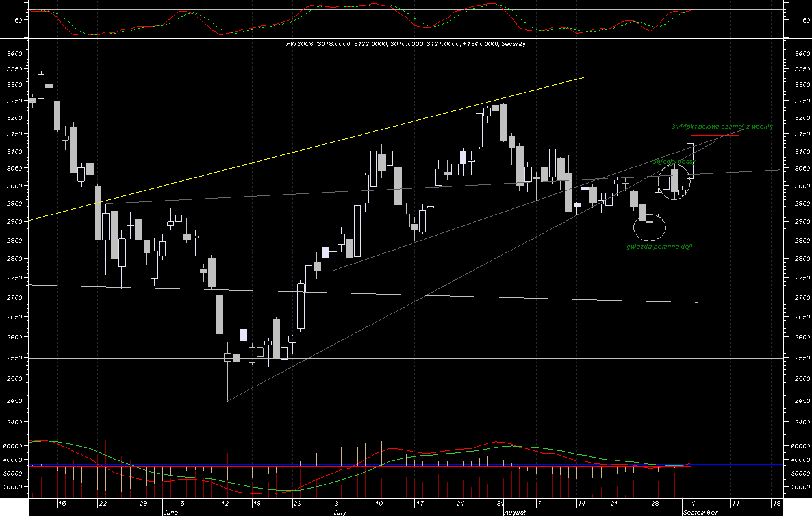Click date label 7 on the time axis
This screenshot has width=812, height=516.
point(539,503)
